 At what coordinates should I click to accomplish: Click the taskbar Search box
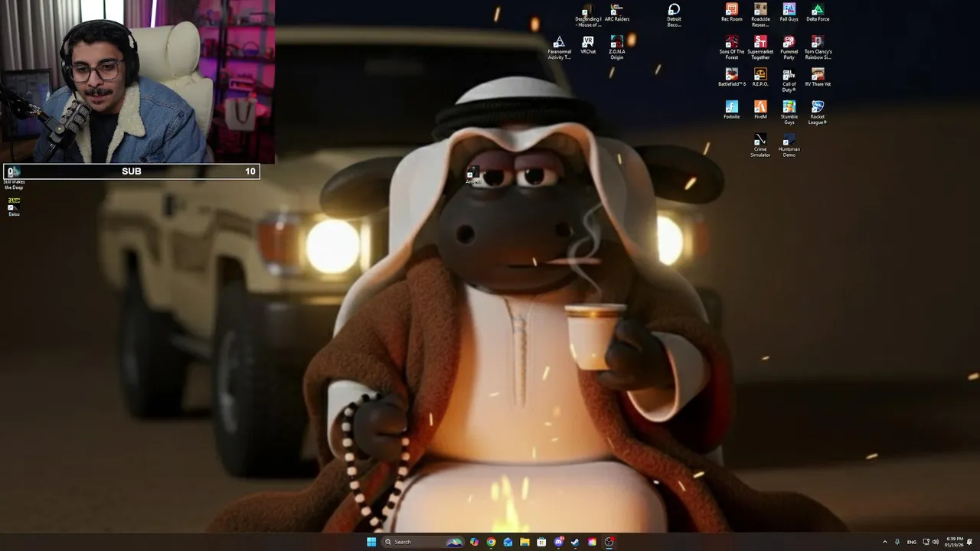tap(423, 542)
